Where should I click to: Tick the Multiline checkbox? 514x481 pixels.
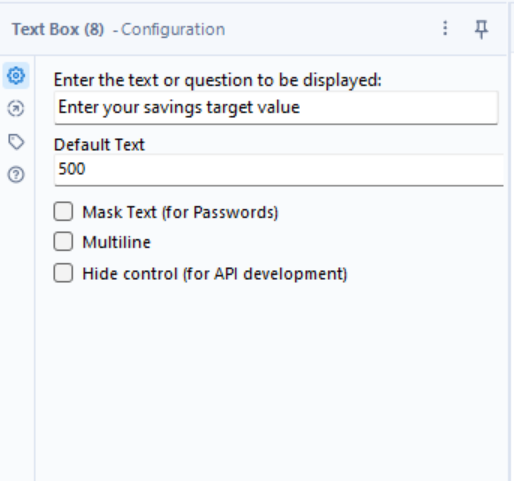click(x=63, y=241)
